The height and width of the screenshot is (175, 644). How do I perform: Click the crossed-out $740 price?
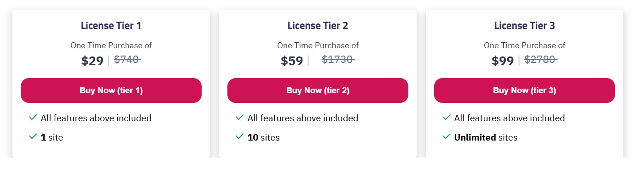point(128,59)
